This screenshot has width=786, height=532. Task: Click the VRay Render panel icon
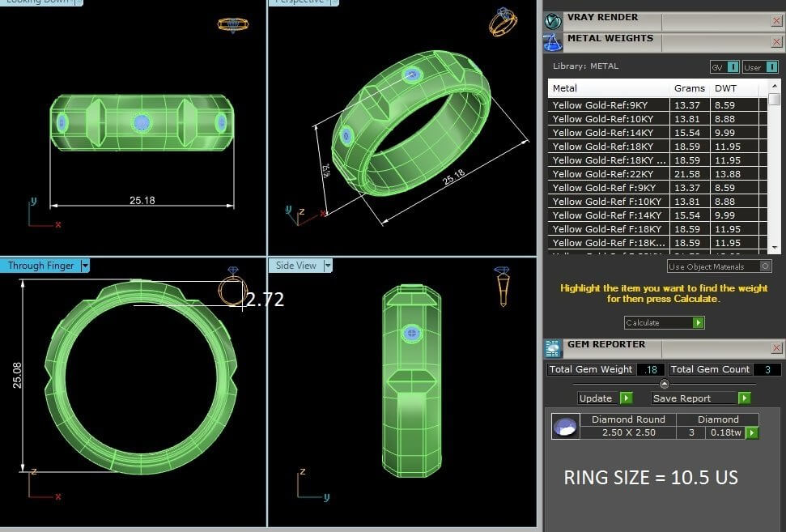553,21
